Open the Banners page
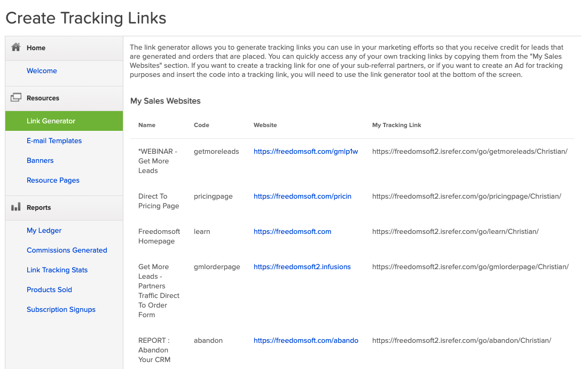588x369 pixels. [x=40, y=160]
